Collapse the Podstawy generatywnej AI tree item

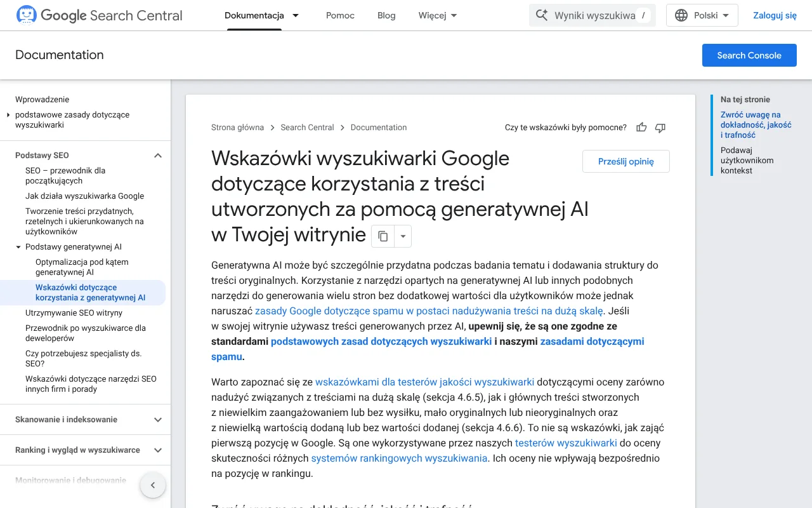pyautogui.click(x=18, y=247)
